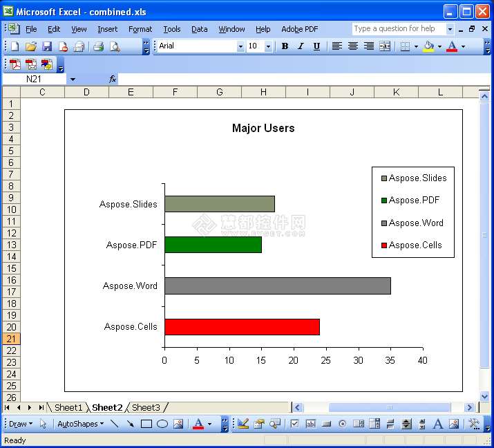This screenshot has height=448, width=494.
Task: Center align text using the toolbar icon
Action: tap(353, 46)
